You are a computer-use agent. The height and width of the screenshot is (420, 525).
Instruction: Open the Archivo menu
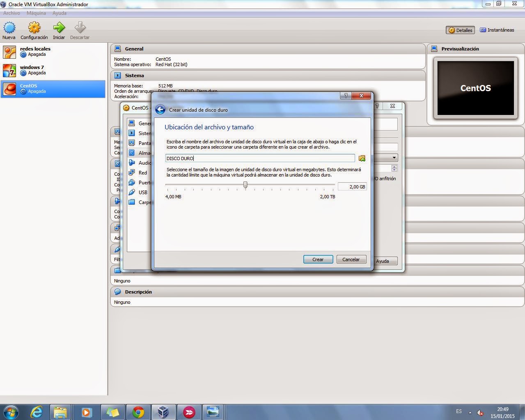tap(11, 13)
